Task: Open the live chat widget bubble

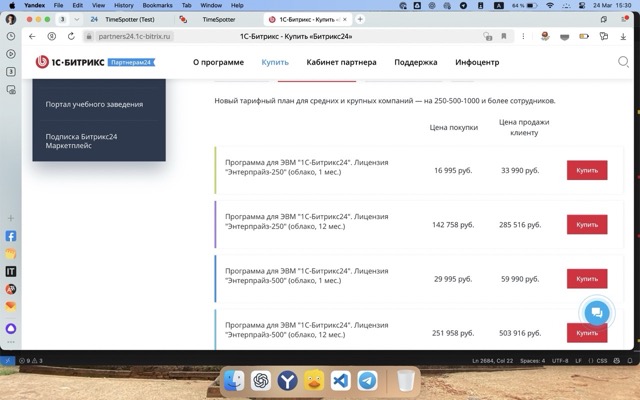Action: coord(596,312)
